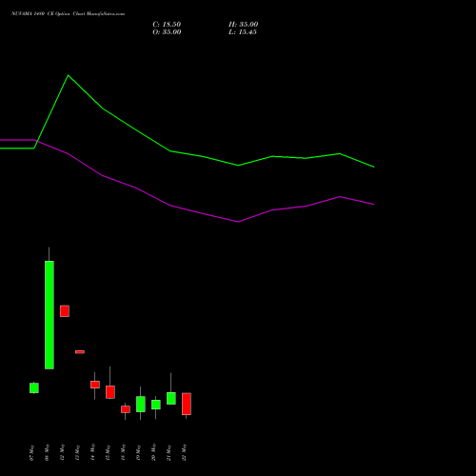Click the NUVAMA CE Option chart title
This screenshot has height=476, width=476.
click(68, 13)
